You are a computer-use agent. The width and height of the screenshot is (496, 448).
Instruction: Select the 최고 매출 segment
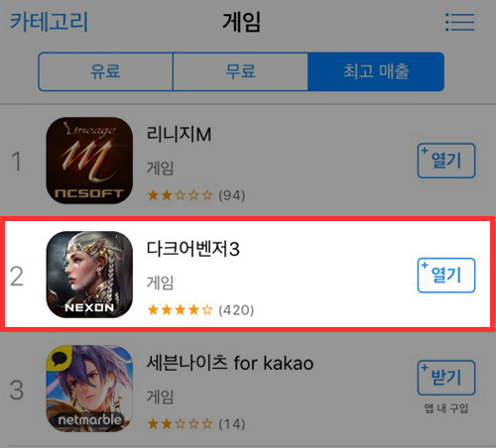point(376,71)
